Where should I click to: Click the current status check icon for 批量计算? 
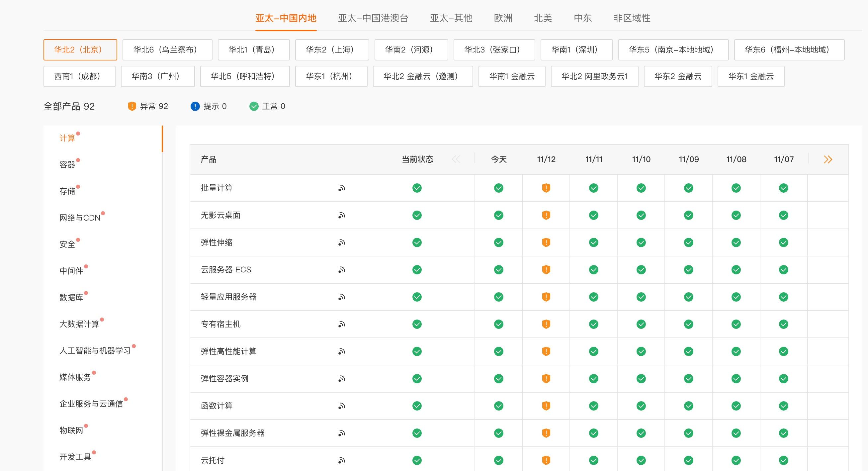(417, 188)
